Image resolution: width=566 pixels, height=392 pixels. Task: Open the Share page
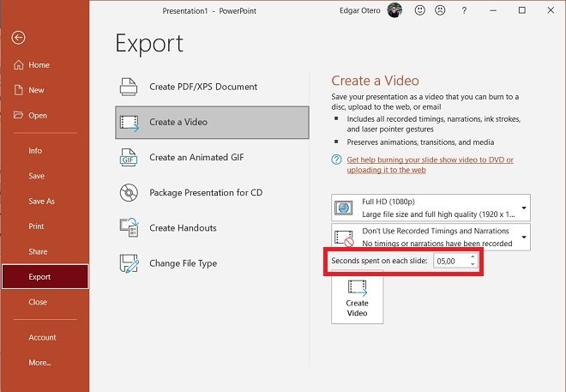click(38, 251)
